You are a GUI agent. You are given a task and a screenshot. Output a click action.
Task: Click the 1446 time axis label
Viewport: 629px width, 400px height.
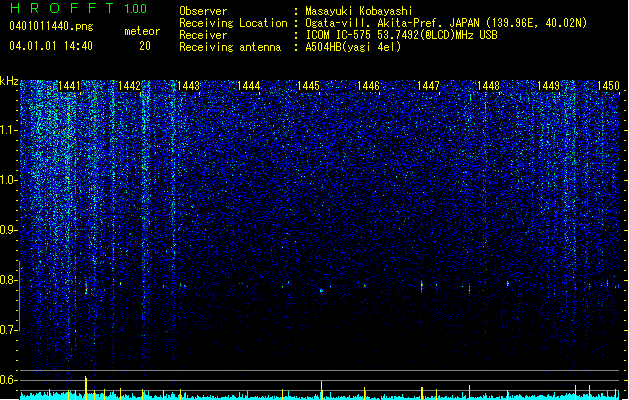click(x=368, y=86)
